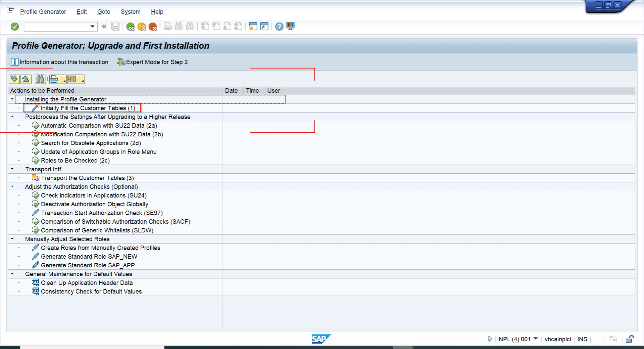644x349 pixels.
Task: Collapse the Postprocess the Settings node
Action: pyautogui.click(x=12, y=117)
